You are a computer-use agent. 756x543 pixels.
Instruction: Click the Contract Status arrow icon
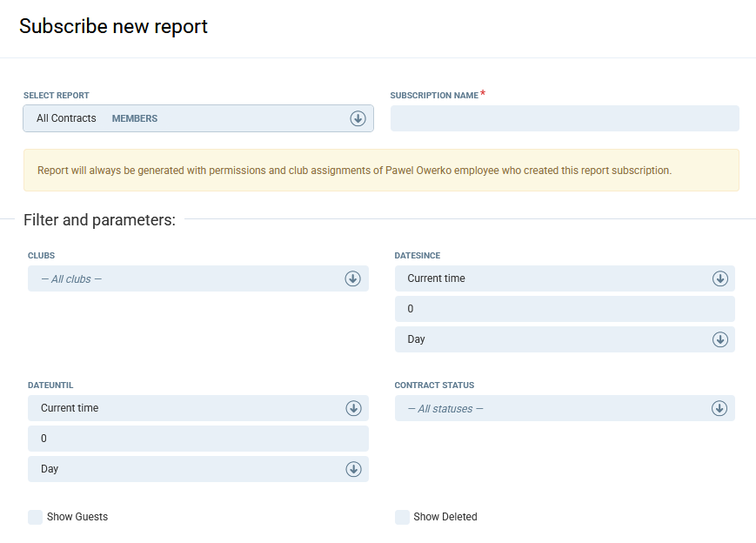pyautogui.click(x=719, y=408)
